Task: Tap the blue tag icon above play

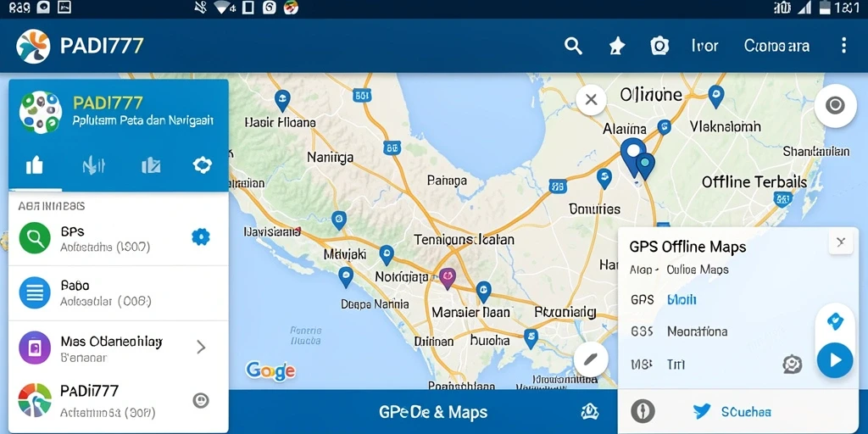Action: click(835, 321)
